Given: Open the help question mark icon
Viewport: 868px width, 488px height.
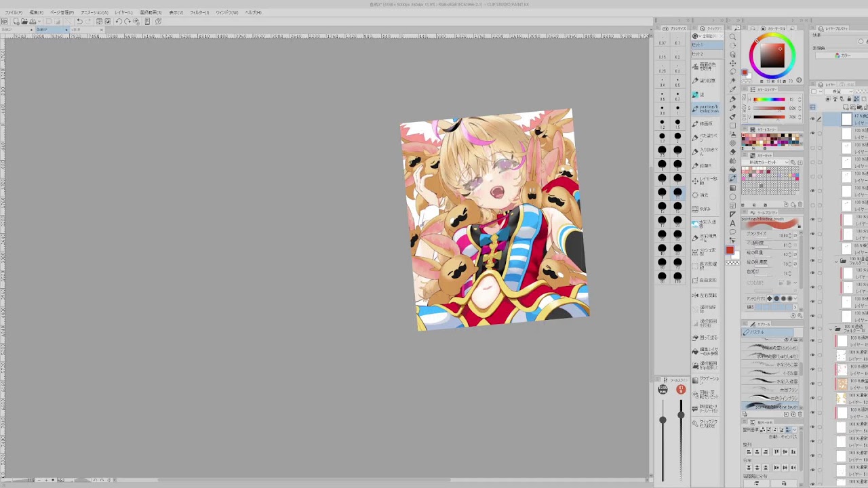Looking at the screenshot, I should point(158,22).
